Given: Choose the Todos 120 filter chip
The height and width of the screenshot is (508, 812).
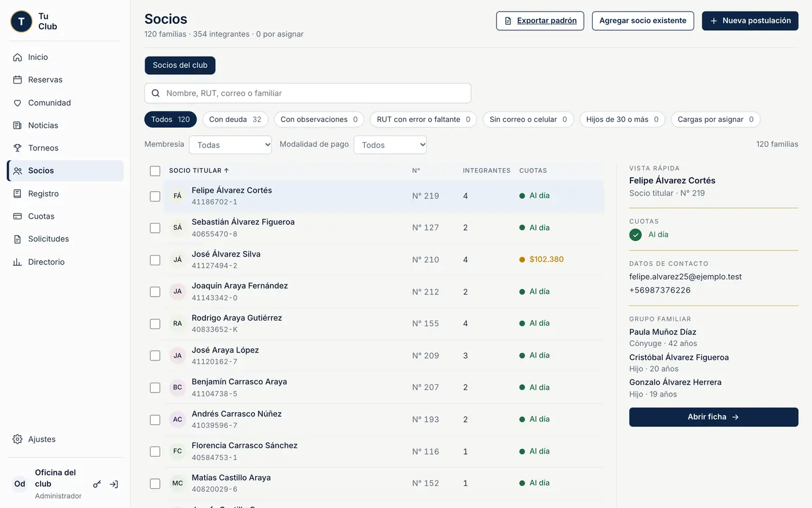Looking at the screenshot, I should pos(171,119).
